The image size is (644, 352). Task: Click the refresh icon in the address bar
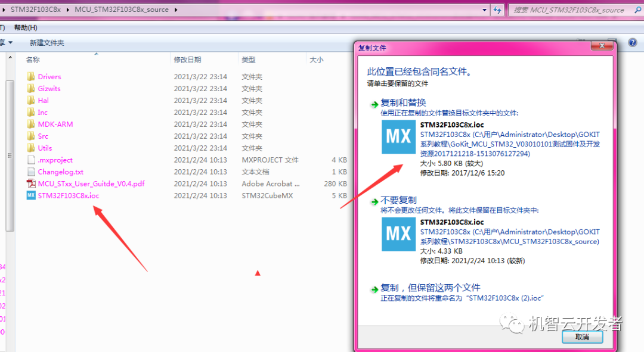497,10
